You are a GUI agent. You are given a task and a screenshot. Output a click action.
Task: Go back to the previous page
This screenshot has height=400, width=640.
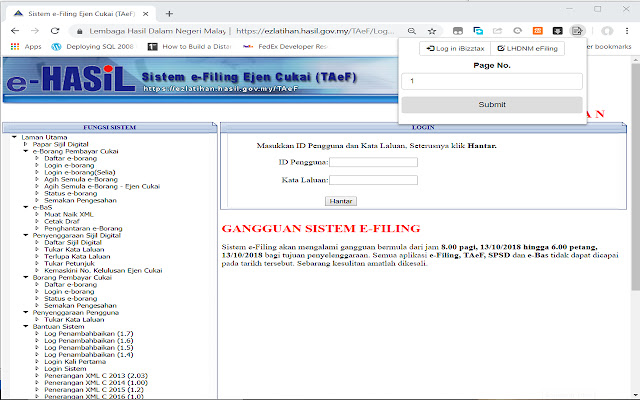point(15,31)
